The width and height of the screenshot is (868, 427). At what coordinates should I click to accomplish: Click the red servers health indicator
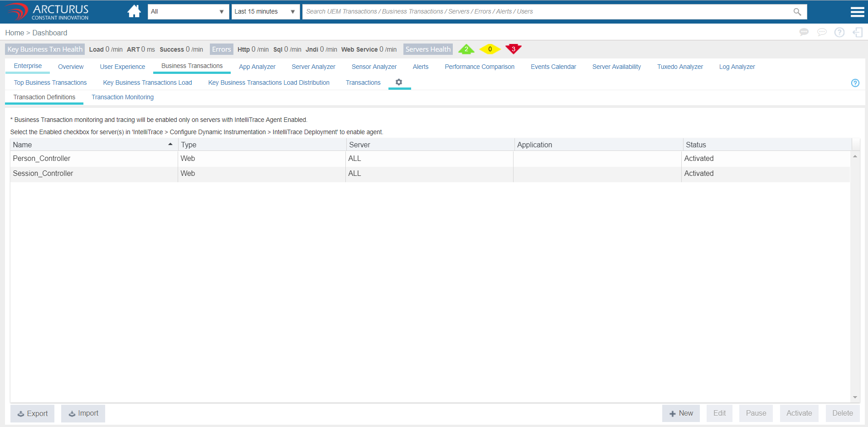coord(513,49)
